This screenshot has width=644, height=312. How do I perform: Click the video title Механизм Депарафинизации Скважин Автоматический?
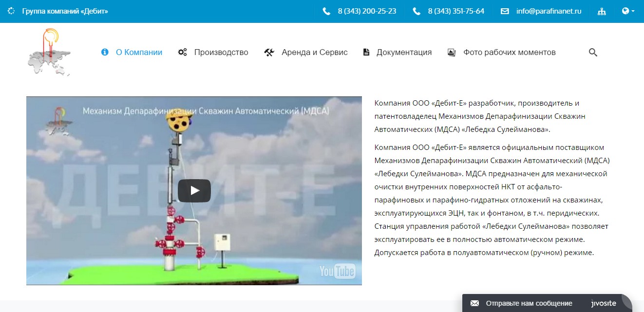click(x=206, y=111)
